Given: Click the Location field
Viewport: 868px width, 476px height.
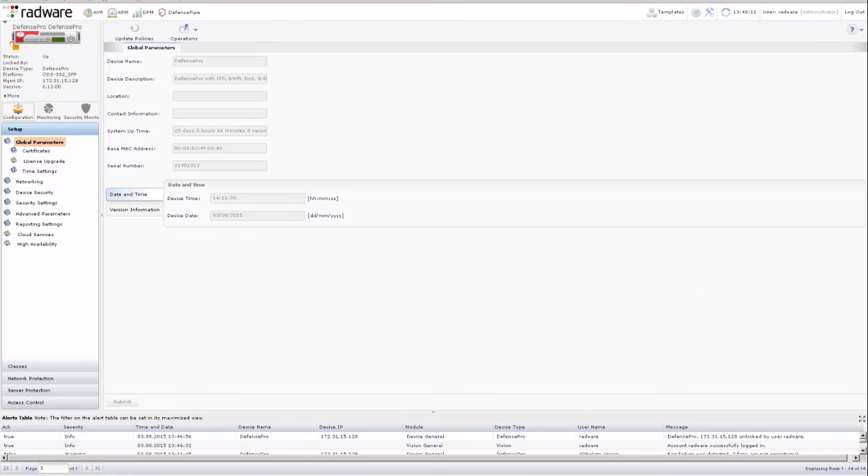Looking at the screenshot, I should (220, 96).
